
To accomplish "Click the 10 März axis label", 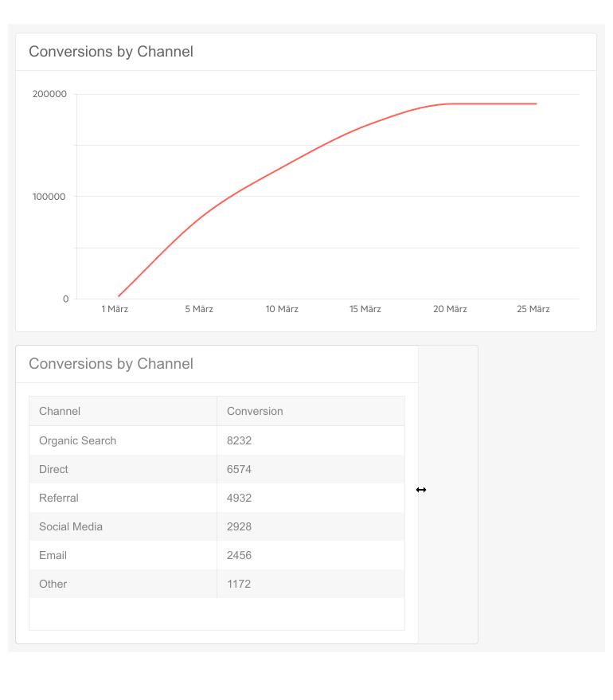I will 282,309.
